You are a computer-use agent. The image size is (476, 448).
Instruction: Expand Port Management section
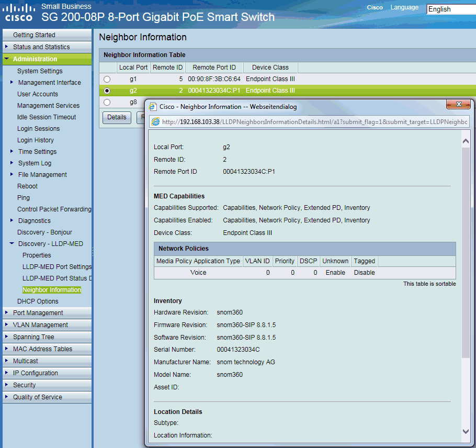6,312
